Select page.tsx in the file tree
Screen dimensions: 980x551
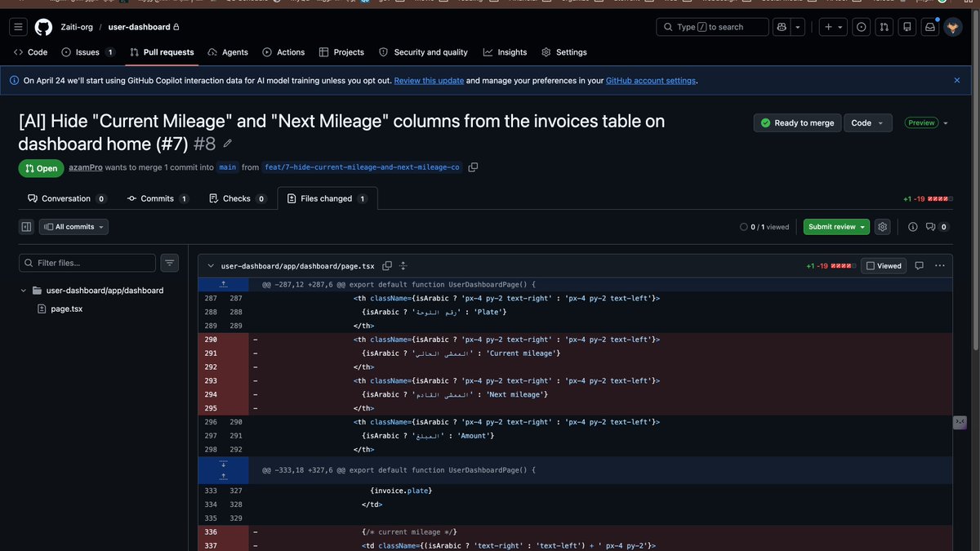point(67,309)
